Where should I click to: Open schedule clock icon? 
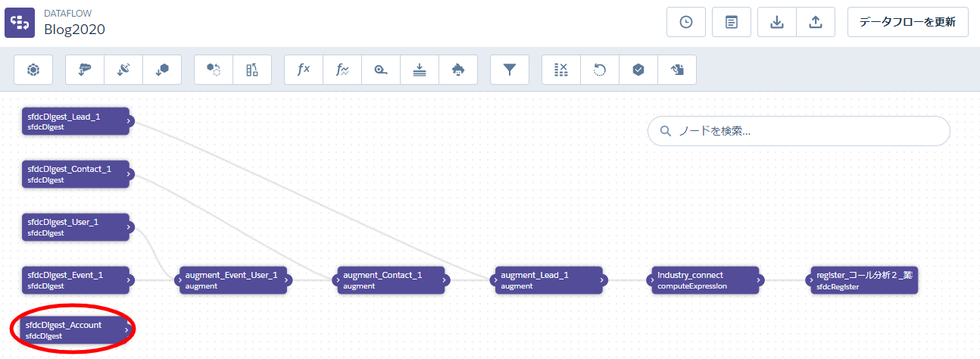685,22
